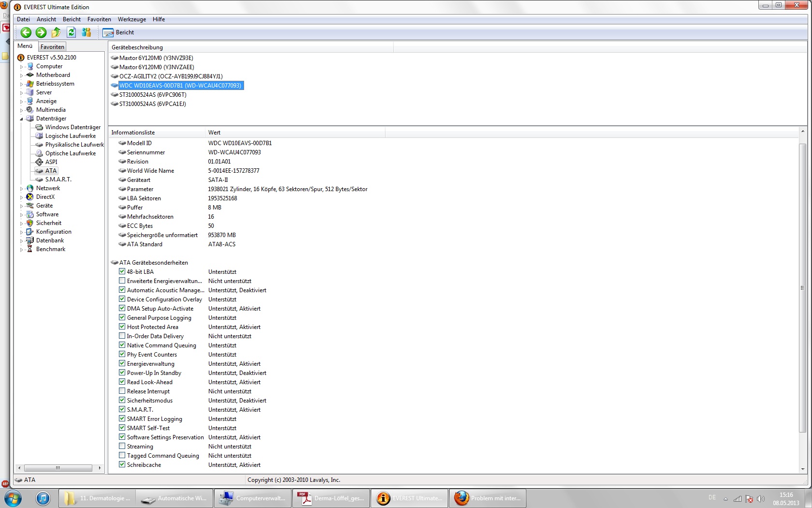Viewport: 812px width, 508px height.
Task: Expand the Server tree node
Action: point(21,93)
